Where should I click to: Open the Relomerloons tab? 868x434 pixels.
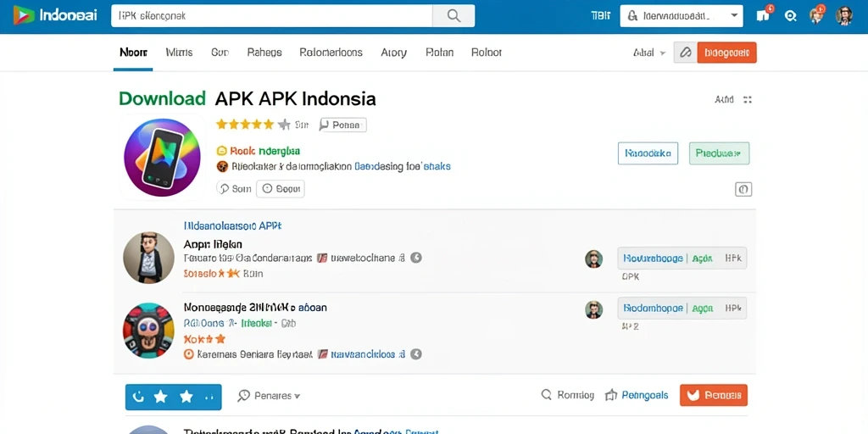(x=331, y=53)
